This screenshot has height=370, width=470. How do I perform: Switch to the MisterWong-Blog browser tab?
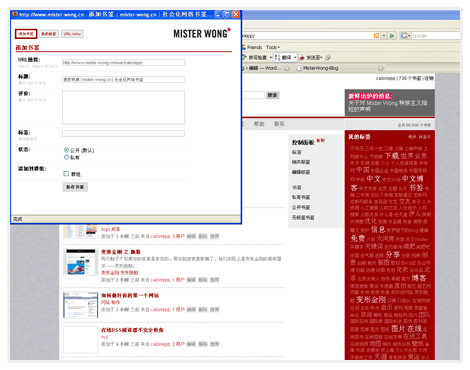coord(320,68)
